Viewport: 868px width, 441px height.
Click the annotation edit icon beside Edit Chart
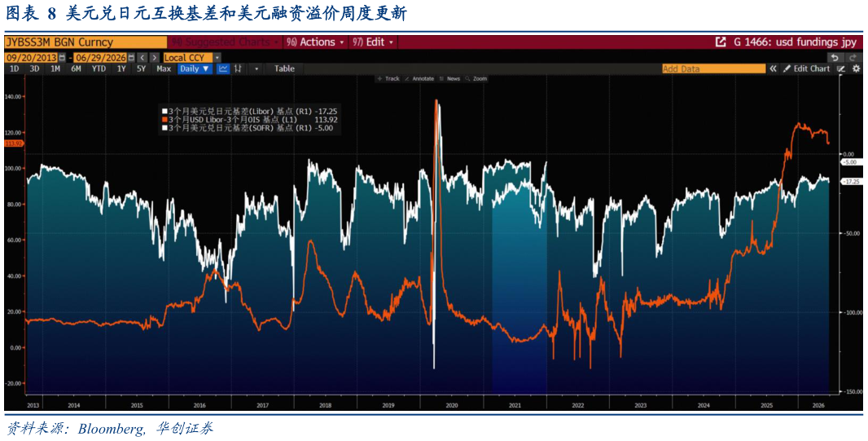pyautogui.click(x=841, y=68)
